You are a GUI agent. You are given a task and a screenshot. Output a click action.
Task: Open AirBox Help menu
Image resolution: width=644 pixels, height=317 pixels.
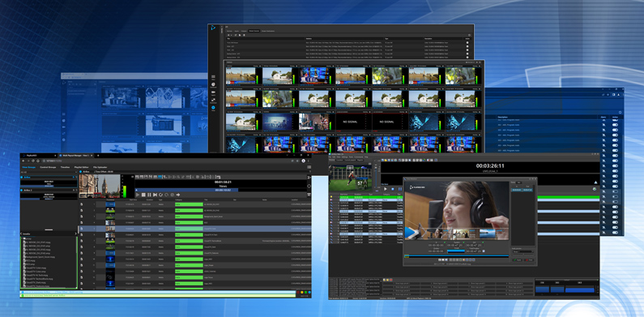pyautogui.click(x=366, y=157)
